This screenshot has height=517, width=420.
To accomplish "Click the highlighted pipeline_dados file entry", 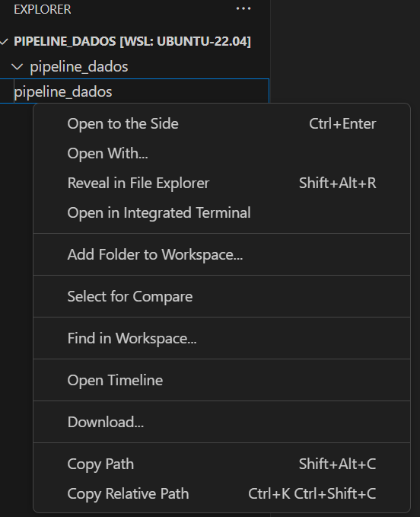I will (135, 91).
